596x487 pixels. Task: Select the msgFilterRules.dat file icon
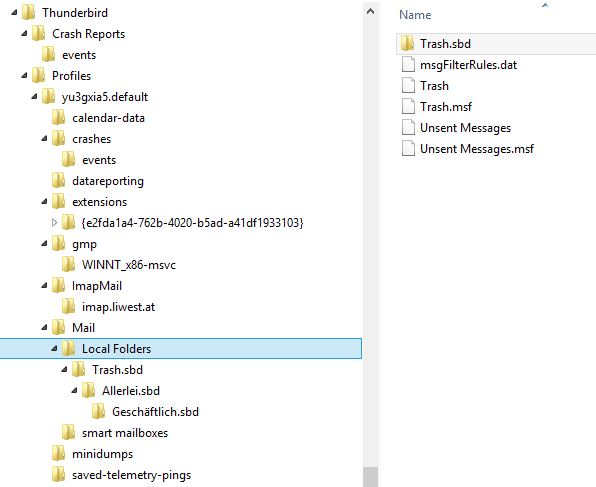click(408, 64)
